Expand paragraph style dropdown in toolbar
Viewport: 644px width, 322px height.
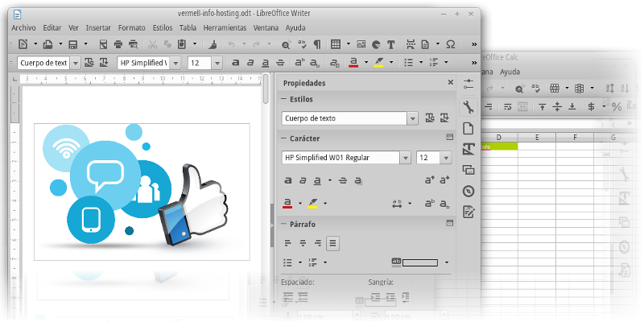[76, 64]
